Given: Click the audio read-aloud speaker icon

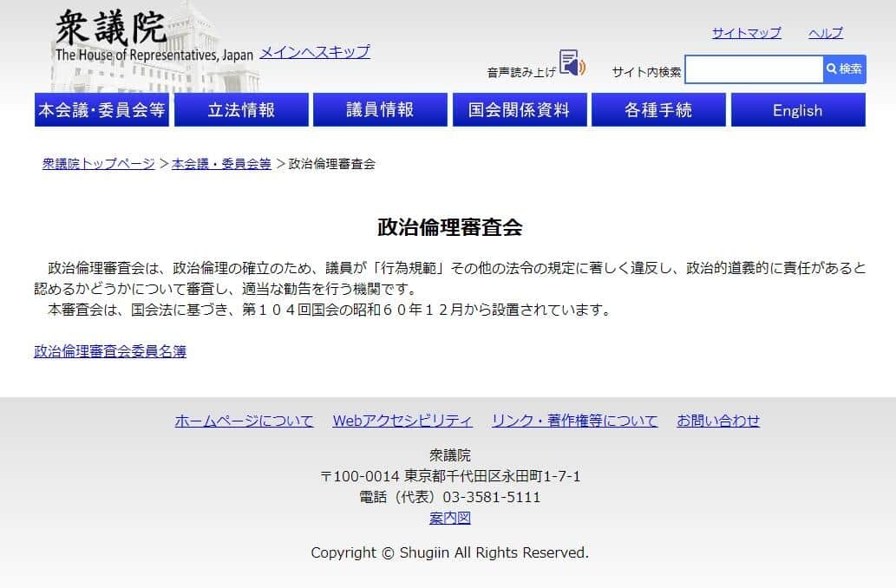Looking at the screenshot, I should click(571, 61).
